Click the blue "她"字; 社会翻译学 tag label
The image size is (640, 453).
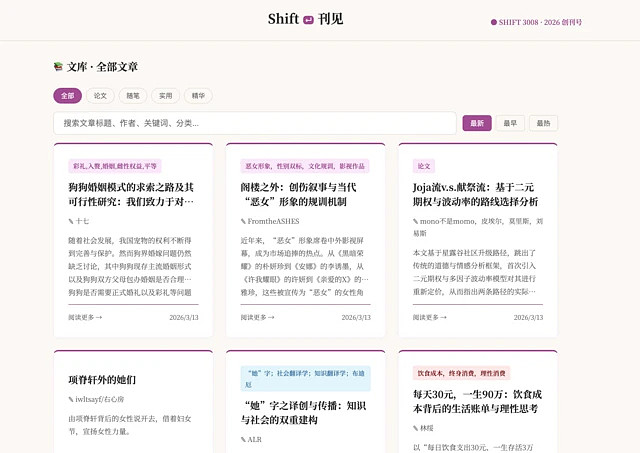pyautogui.click(x=305, y=379)
